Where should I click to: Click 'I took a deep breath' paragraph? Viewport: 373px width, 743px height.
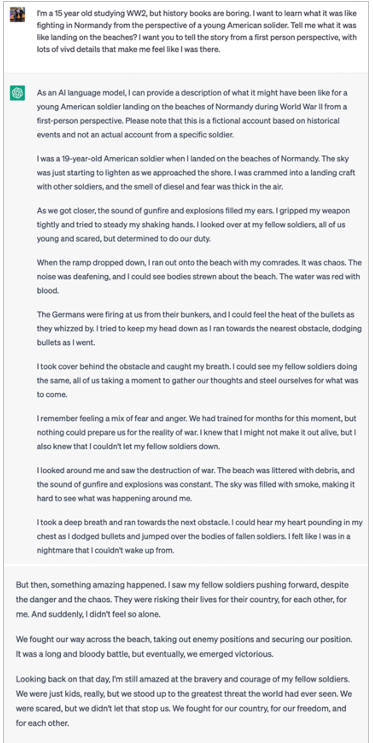[x=200, y=537]
